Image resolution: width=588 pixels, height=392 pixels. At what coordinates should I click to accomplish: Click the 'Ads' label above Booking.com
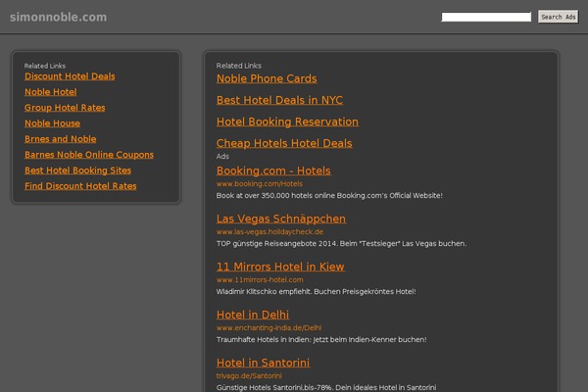pyautogui.click(x=222, y=157)
